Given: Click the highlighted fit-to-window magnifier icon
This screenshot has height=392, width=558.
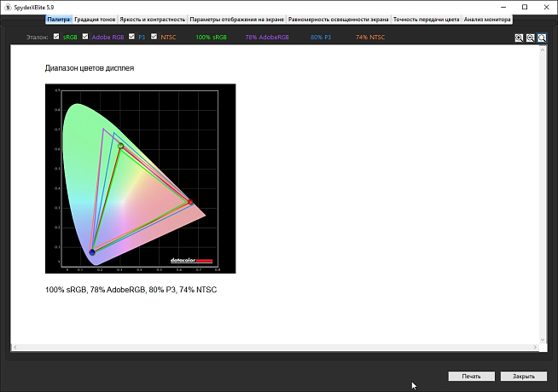Looking at the screenshot, I should (x=542, y=38).
